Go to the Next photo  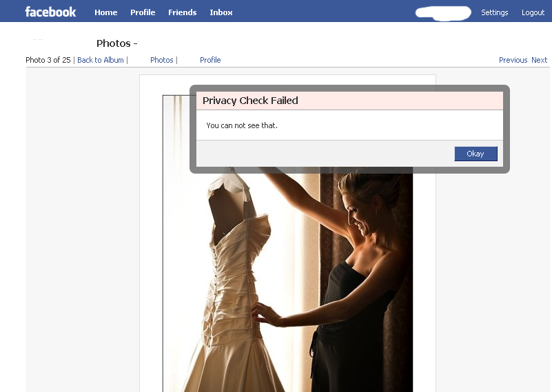point(539,60)
